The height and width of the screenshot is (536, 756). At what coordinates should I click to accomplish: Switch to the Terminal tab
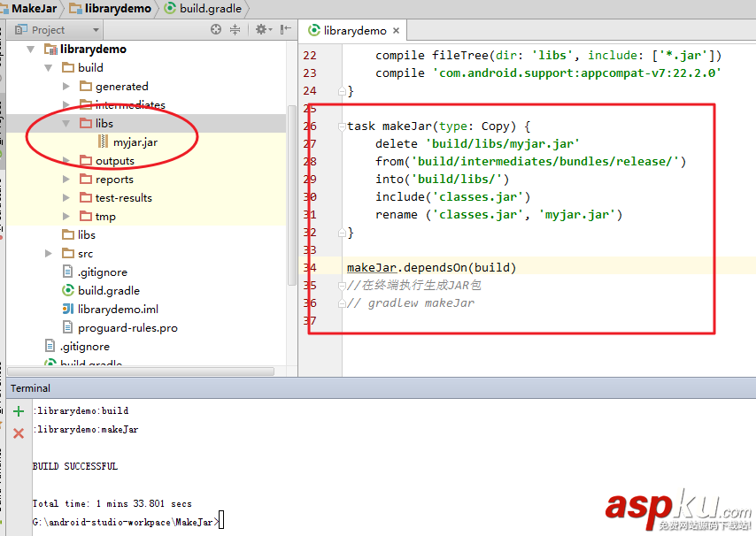[30, 387]
